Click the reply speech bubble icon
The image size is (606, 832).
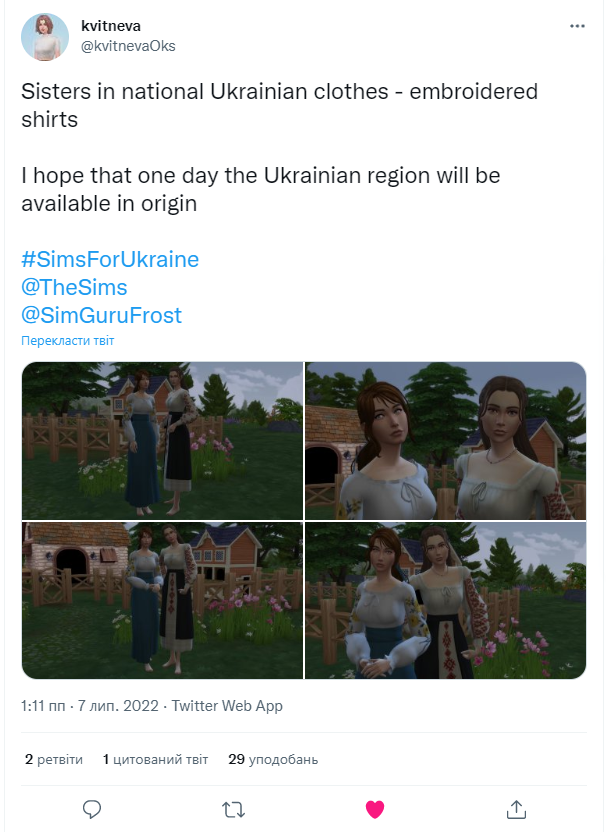(x=92, y=809)
